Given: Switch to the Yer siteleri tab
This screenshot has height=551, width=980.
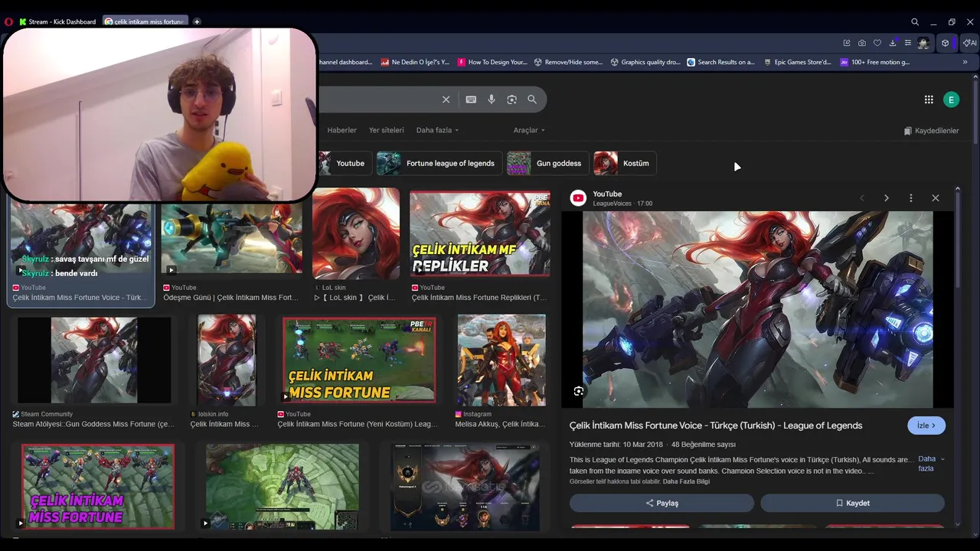Looking at the screenshot, I should tap(387, 130).
